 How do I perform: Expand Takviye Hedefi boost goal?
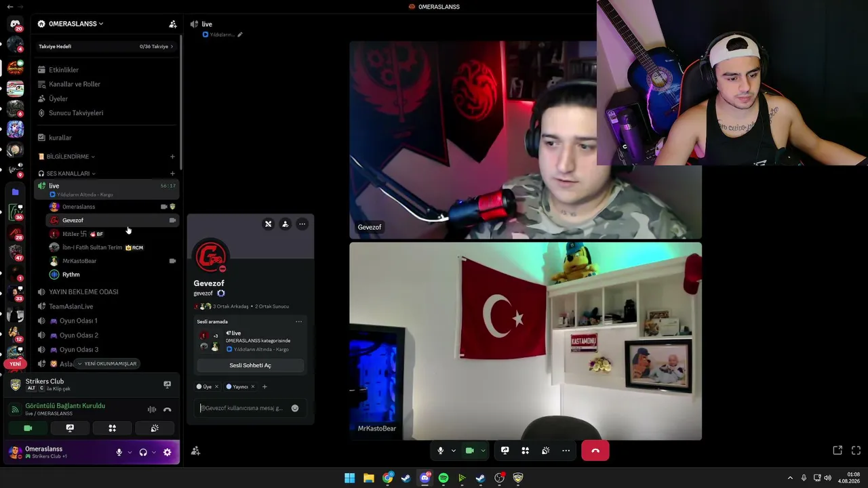click(x=106, y=47)
